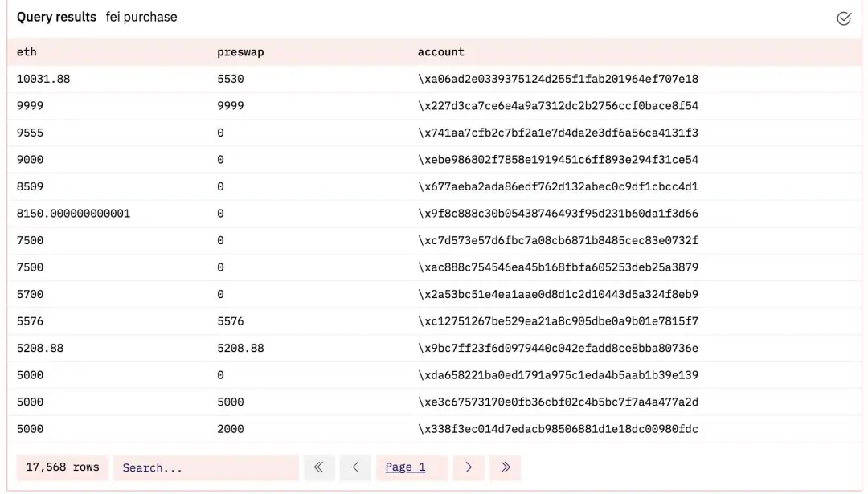Select eth value 5700
This screenshot has width=868, height=494.
pos(30,294)
